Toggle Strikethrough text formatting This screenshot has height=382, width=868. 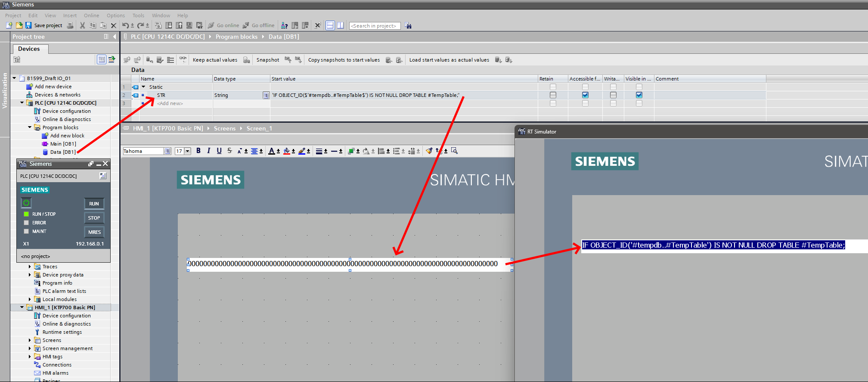pyautogui.click(x=229, y=151)
